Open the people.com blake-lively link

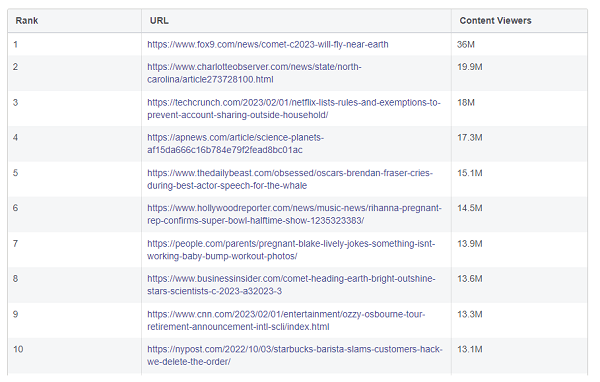pos(291,250)
